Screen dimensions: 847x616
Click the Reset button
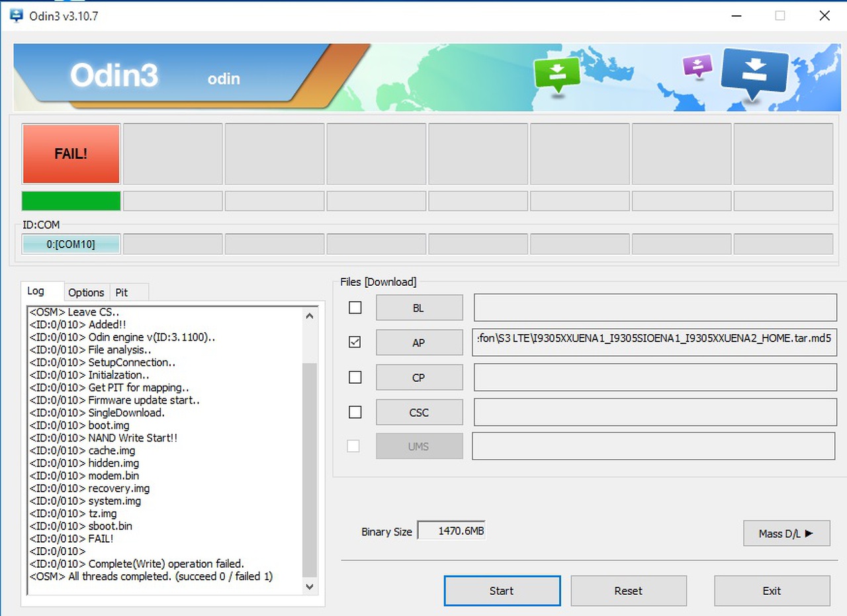click(x=629, y=591)
